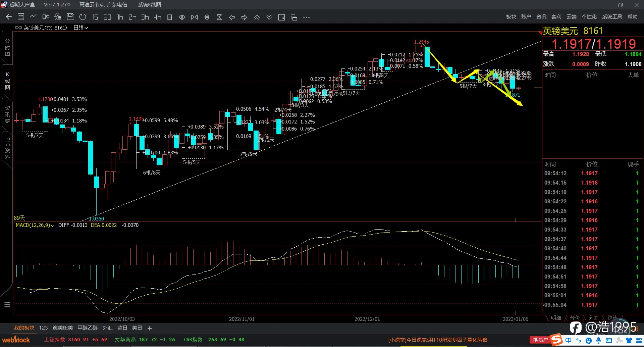
Task: Switch chart to 30-minute period
Action: tap(107, 17)
